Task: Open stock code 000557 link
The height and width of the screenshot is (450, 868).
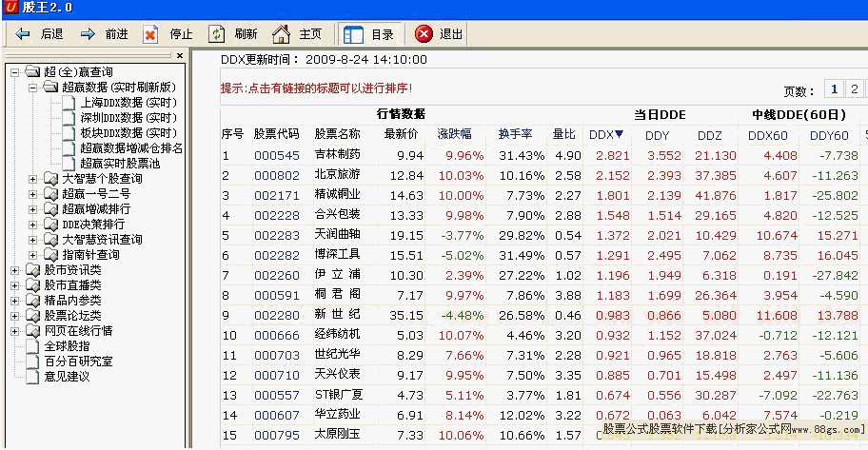Action: coord(277,395)
